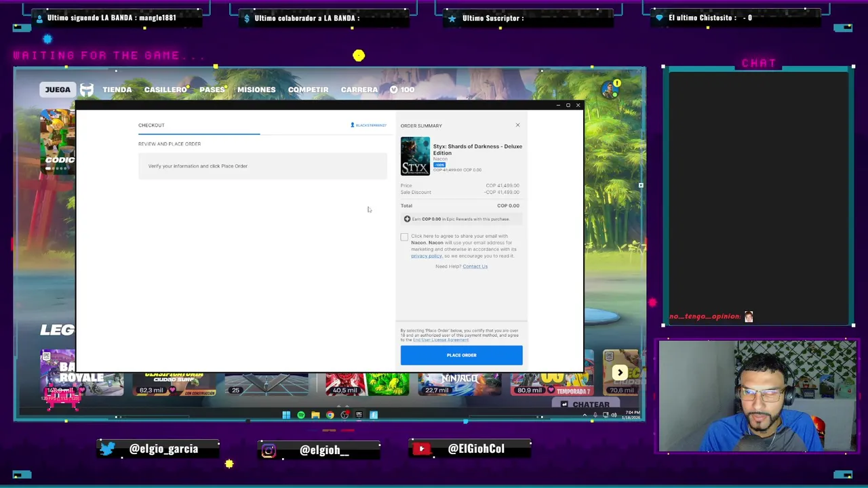This screenshot has width=868, height=488.
Task: Open the Windows Start menu
Action: pos(286,415)
